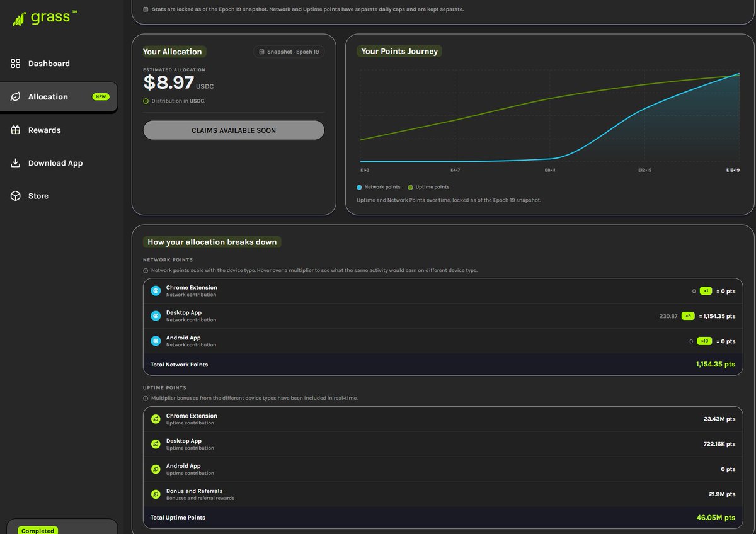Click the Android App network points icon
The image size is (756, 534).
coord(156,341)
